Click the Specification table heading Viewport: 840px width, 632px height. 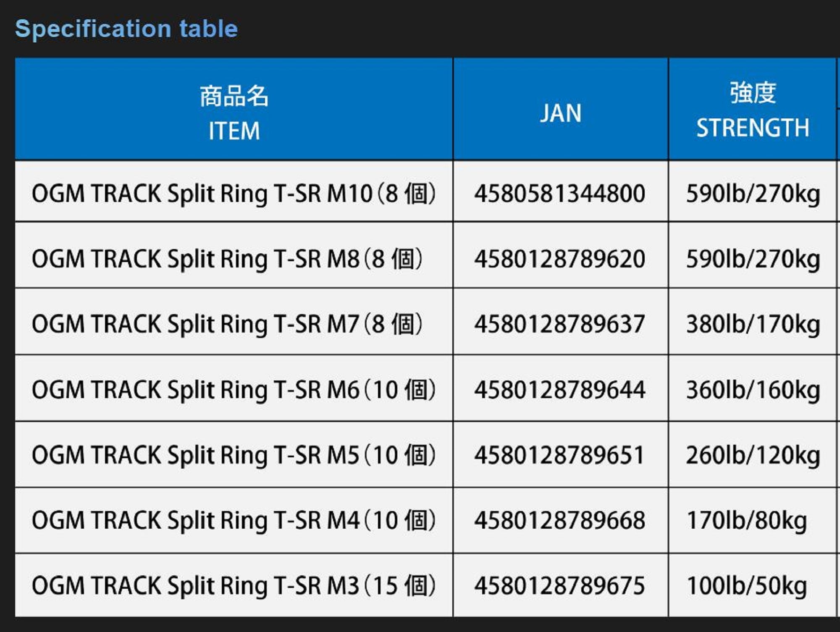coord(126,28)
